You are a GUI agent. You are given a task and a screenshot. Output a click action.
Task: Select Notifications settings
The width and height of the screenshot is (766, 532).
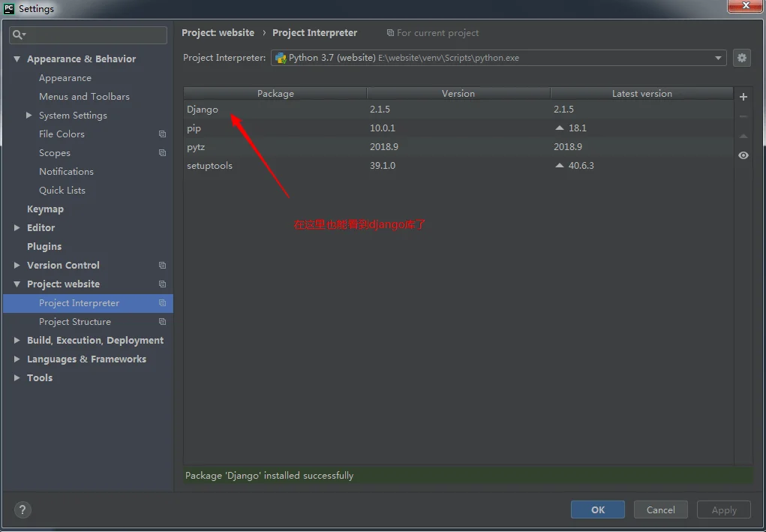66,172
